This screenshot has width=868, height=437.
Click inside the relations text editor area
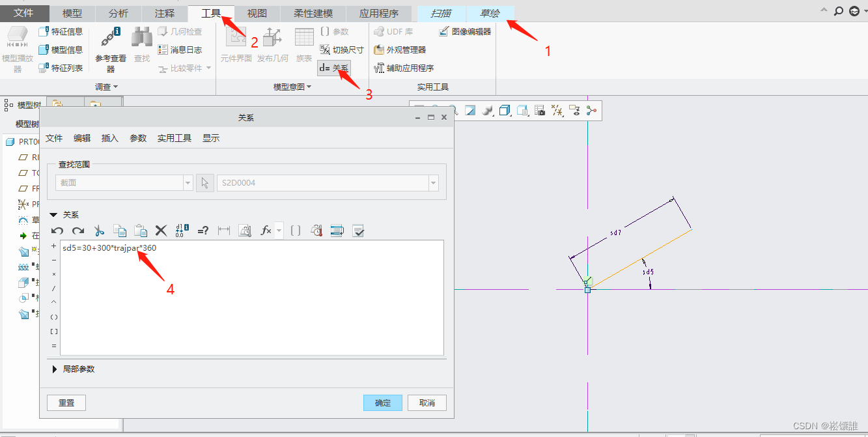251,300
